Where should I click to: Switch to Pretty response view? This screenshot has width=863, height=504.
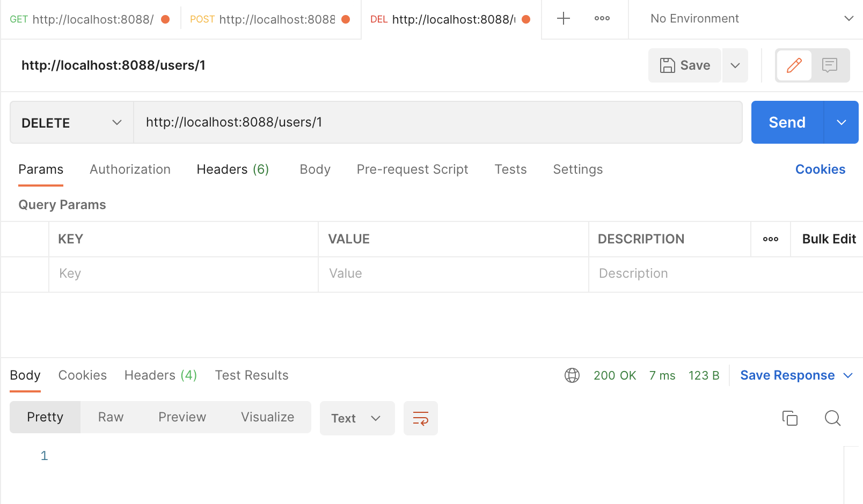point(45,417)
